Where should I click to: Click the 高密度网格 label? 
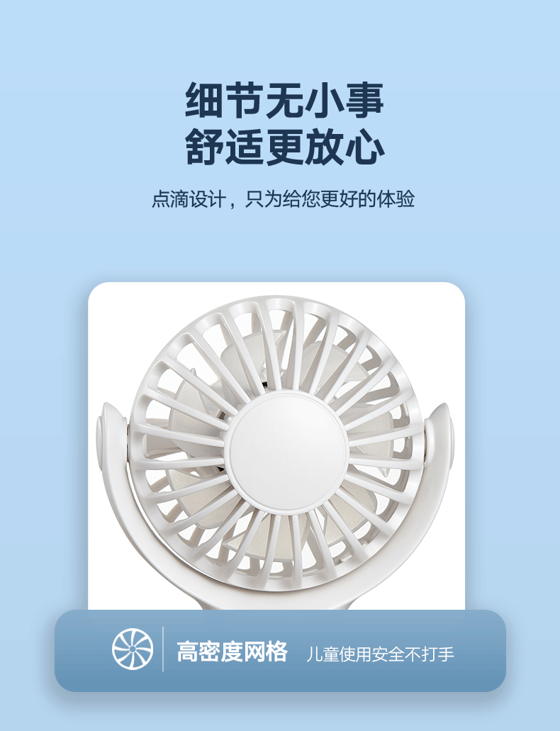[232, 652]
